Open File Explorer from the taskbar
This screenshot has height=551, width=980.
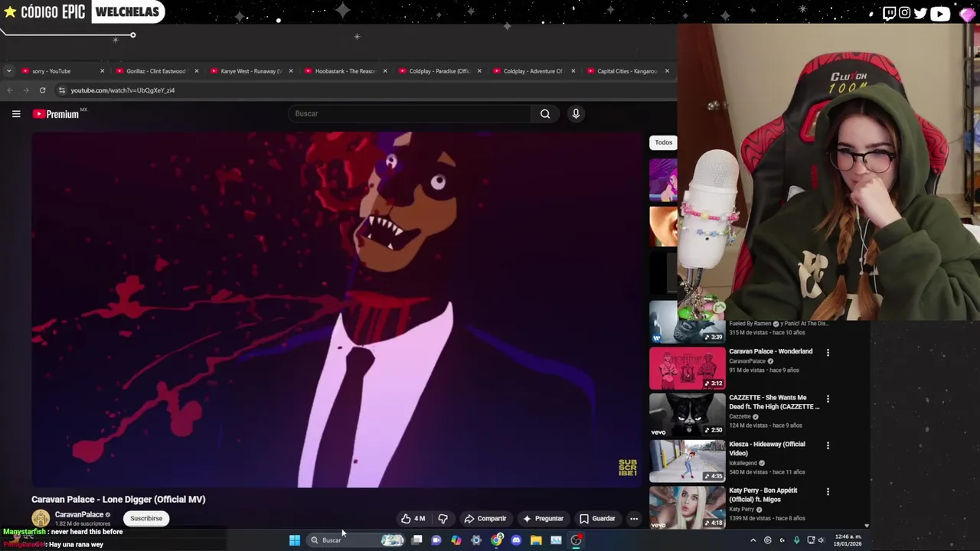point(536,540)
